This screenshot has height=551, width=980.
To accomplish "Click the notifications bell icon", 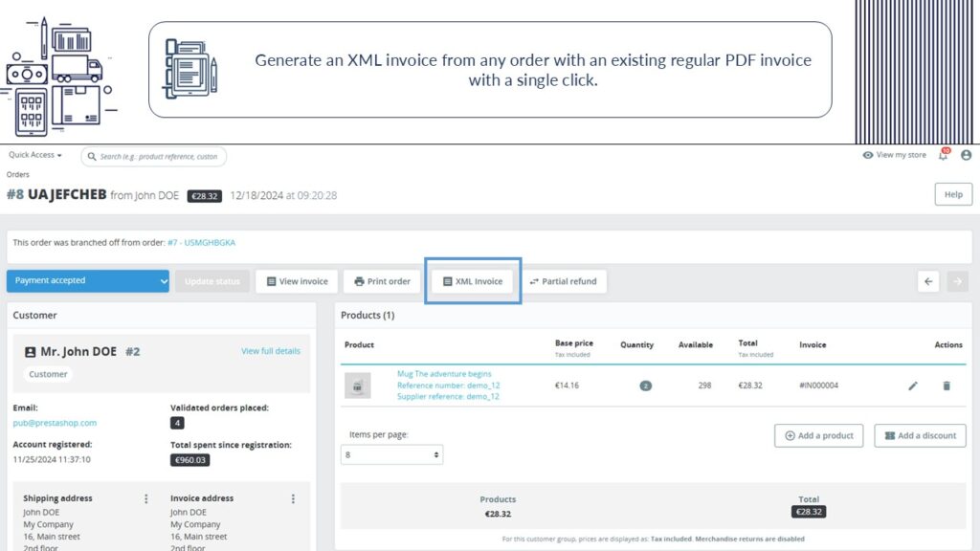I will point(943,155).
